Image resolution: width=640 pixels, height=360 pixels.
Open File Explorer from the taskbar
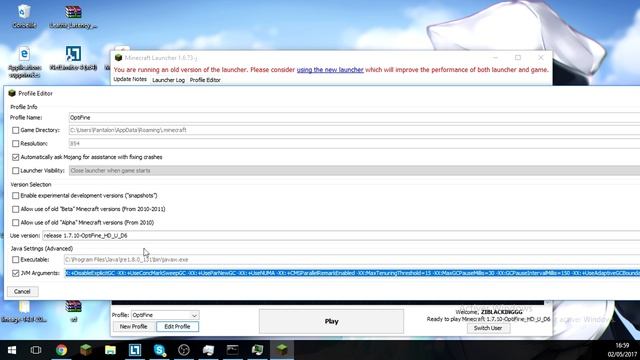point(110,350)
